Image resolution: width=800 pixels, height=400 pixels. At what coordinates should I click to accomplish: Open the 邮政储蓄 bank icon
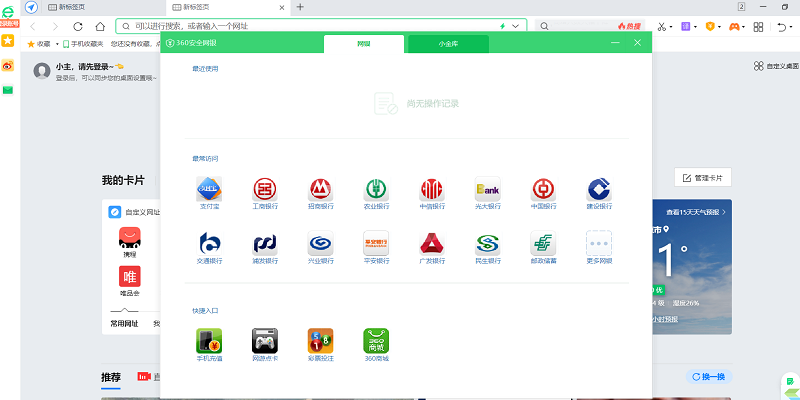point(543,243)
